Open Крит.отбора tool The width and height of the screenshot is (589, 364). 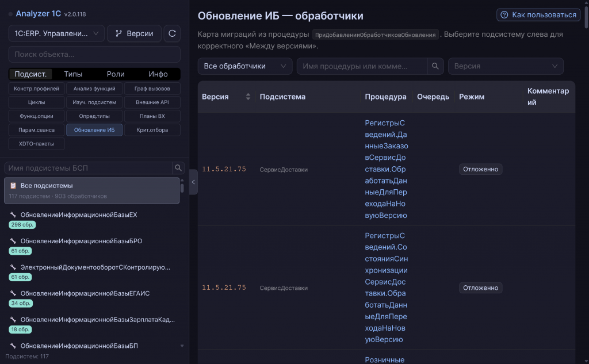coord(152,130)
